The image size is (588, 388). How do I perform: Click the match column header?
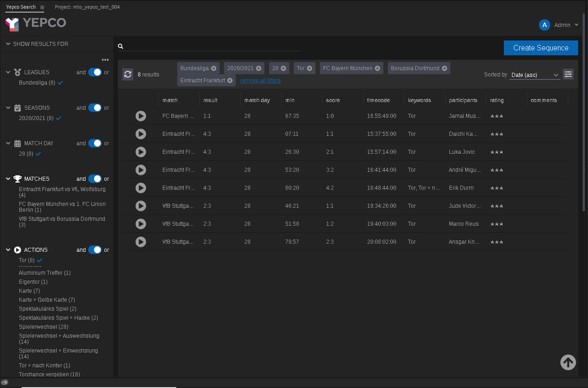point(170,100)
